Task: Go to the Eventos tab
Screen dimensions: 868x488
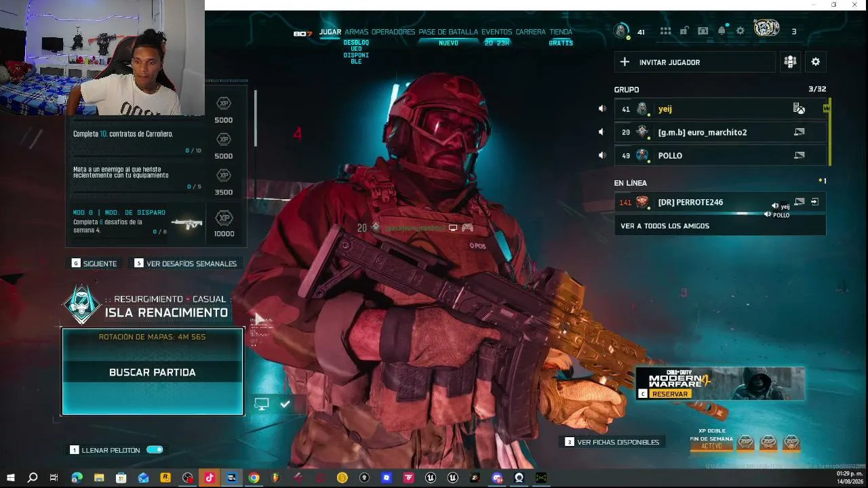Action: tap(497, 32)
